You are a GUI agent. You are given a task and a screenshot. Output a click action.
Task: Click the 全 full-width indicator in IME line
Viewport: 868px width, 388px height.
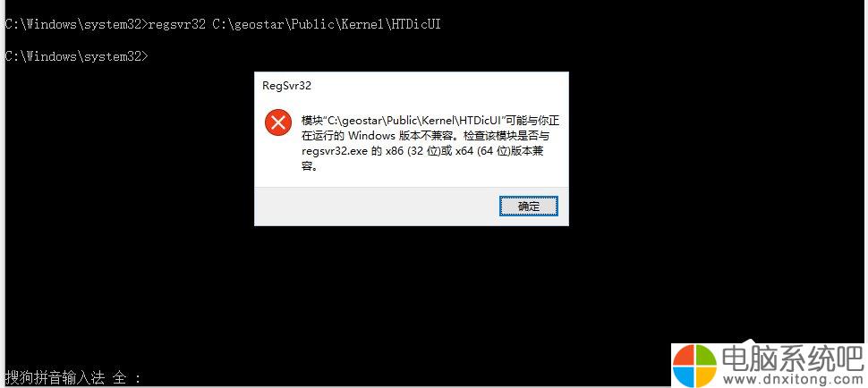click(x=120, y=378)
